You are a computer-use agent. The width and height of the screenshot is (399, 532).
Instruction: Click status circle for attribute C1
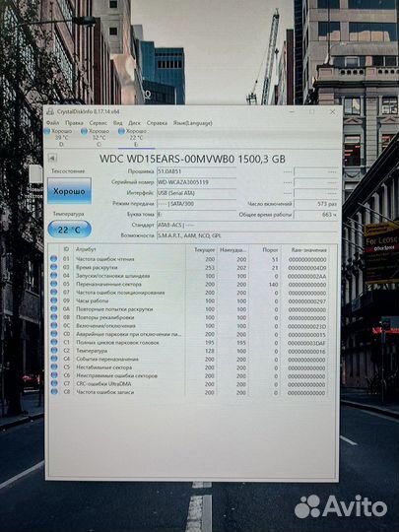click(53, 342)
